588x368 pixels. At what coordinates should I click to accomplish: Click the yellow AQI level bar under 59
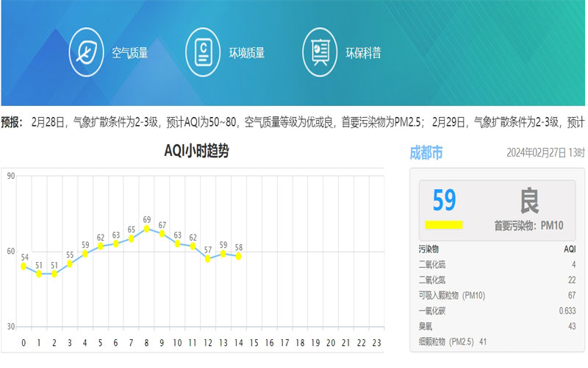[444, 224]
